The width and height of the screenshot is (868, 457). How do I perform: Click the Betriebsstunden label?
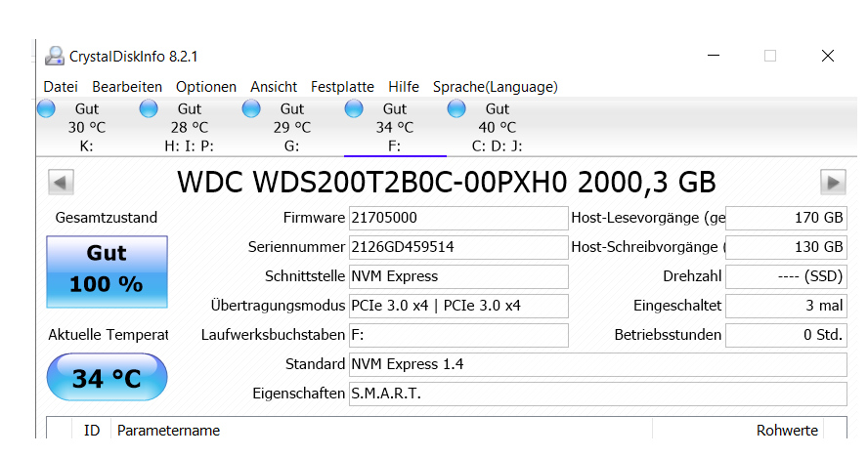(x=668, y=335)
